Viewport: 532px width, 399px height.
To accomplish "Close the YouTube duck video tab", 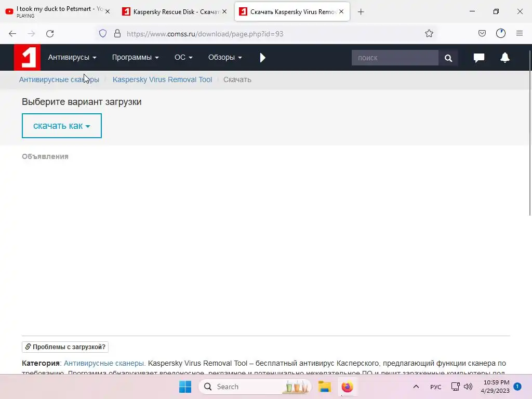I will click(107, 11).
